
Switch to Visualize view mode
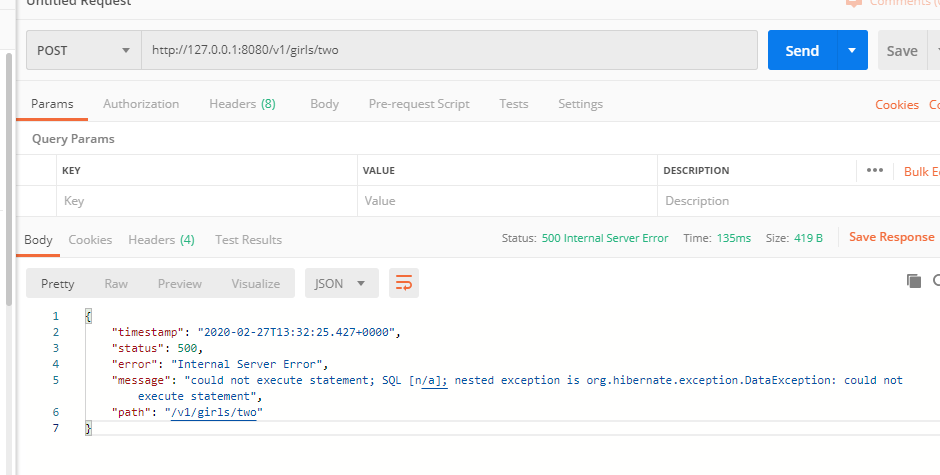point(255,283)
